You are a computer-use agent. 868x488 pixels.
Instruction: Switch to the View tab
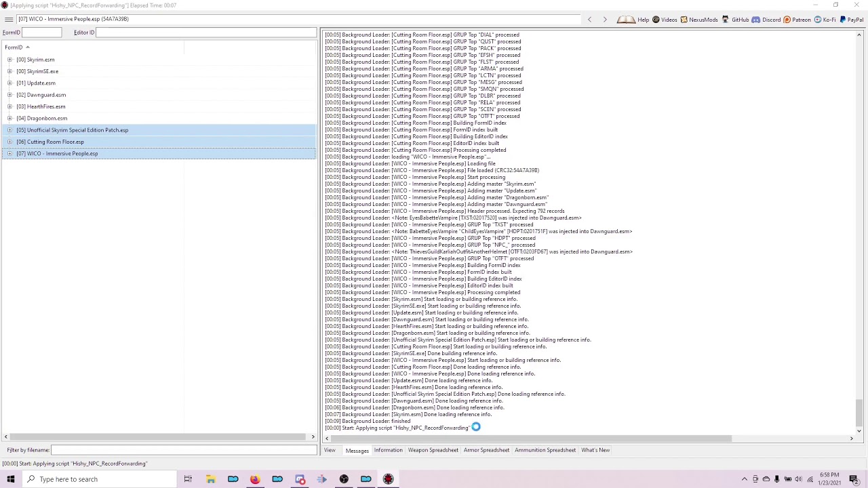330,450
